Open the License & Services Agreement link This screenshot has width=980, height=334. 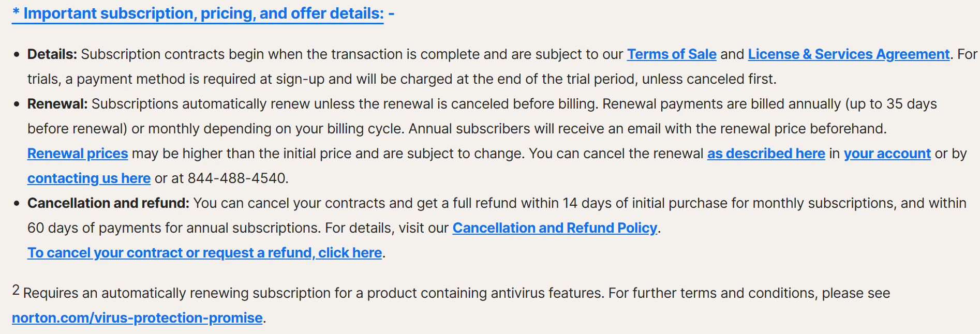pos(849,54)
